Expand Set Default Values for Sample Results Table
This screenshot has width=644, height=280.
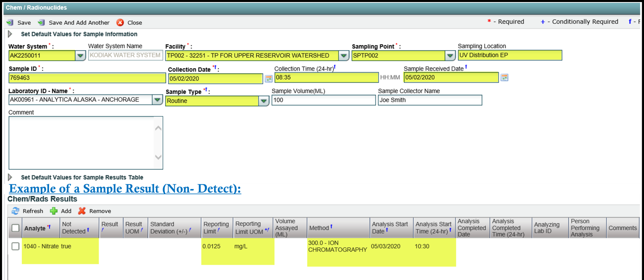(10, 177)
